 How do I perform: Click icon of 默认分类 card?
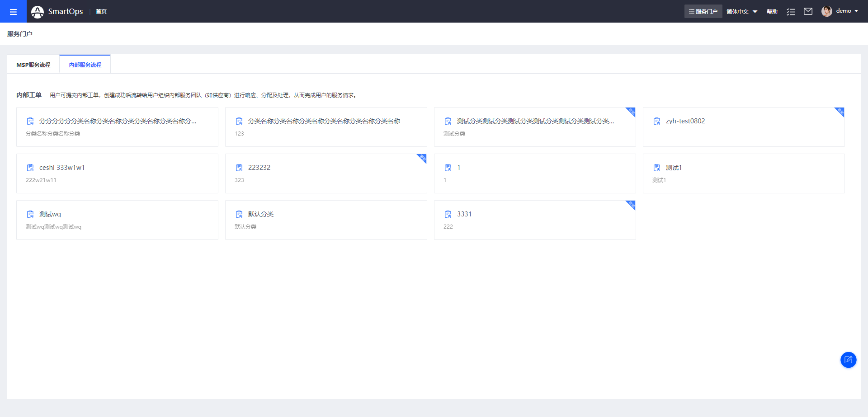click(x=239, y=214)
